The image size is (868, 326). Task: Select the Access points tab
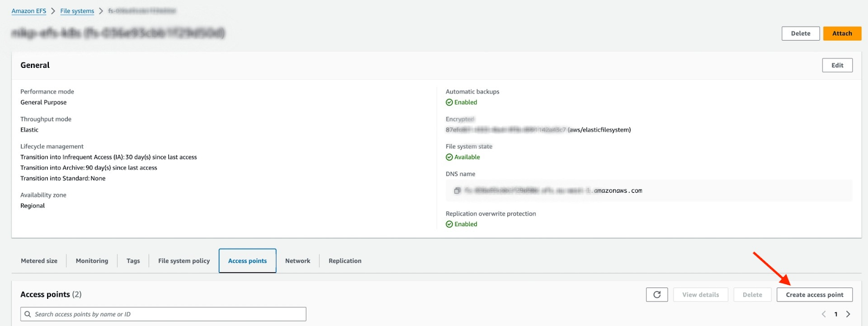click(247, 261)
